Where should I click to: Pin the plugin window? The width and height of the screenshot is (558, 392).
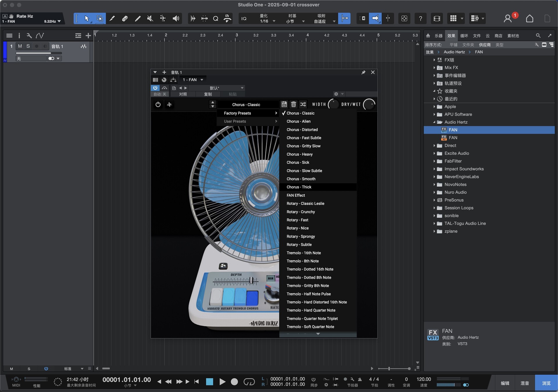tap(363, 72)
